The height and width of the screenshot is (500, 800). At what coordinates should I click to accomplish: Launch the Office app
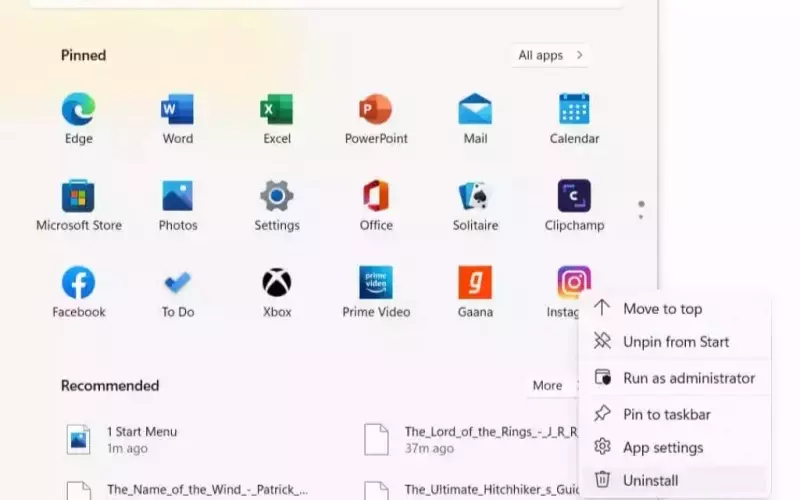[x=376, y=205]
